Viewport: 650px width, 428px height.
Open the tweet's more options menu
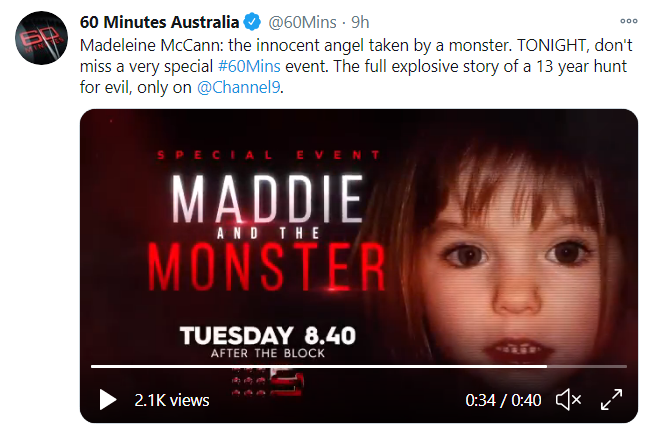pos(628,21)
